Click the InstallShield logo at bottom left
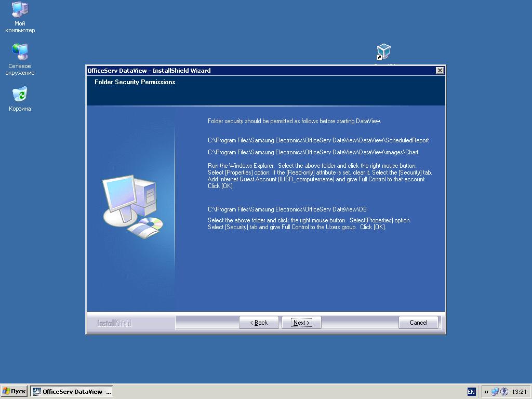The width and height of the screenshot is (532, 399). (x=114, y=323)
